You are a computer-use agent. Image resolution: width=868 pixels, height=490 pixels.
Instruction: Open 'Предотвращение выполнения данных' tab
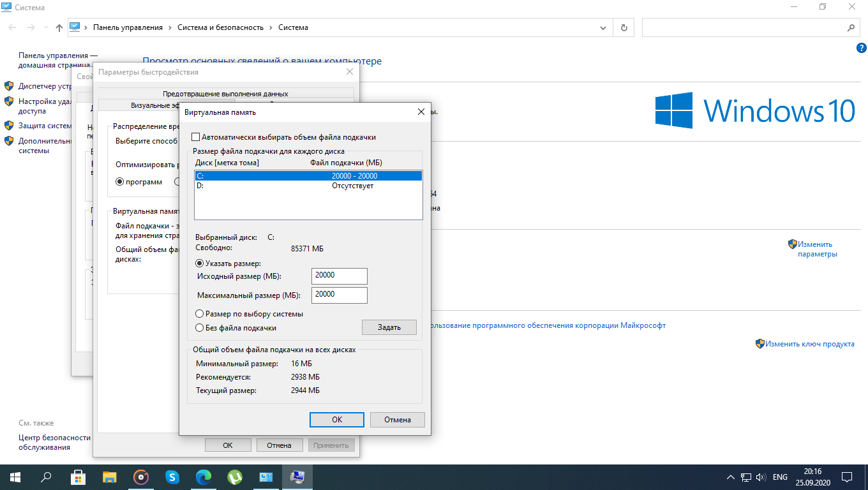click(225, 94)
